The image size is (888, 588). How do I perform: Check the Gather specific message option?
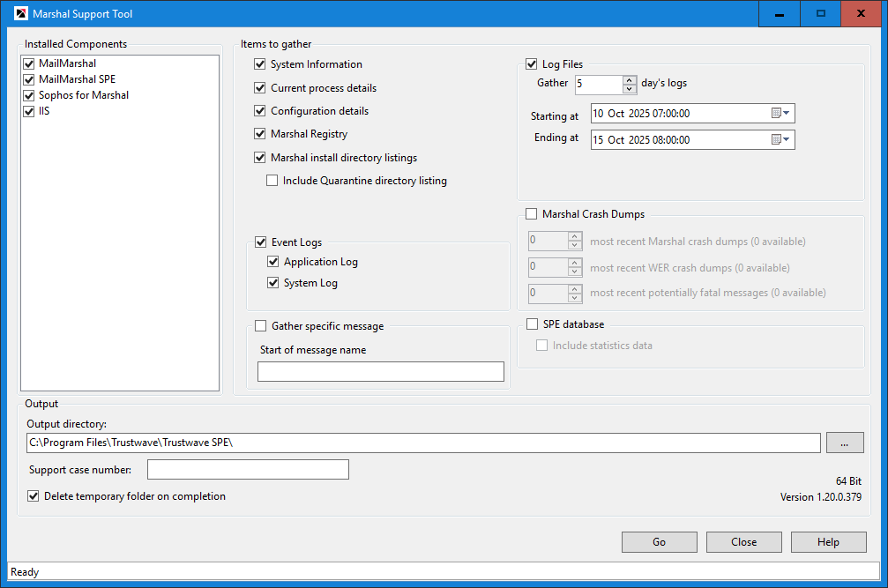click(x=261, y=326)
